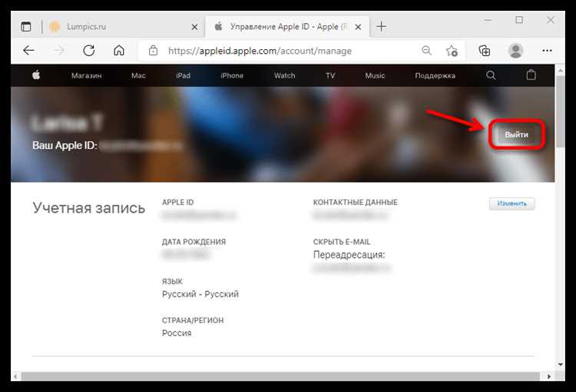The image size is (576, 392).
Task: Go back with the browser back arrow
Action: coord(28,51)
